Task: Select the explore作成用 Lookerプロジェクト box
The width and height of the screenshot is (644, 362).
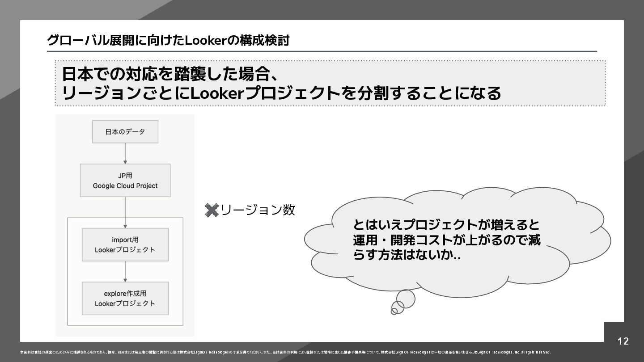Action: pyautogui.click(x=125, y=298)
